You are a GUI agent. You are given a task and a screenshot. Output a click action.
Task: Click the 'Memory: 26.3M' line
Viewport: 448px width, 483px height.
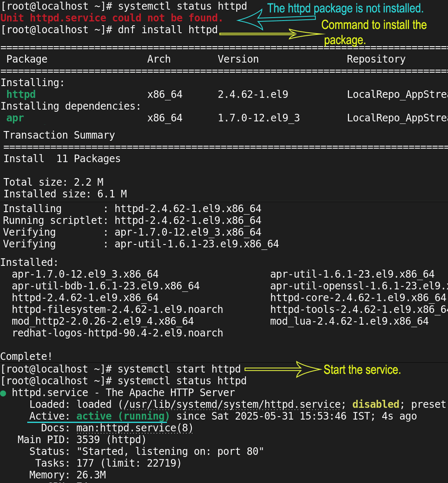(x=68, y=474)
